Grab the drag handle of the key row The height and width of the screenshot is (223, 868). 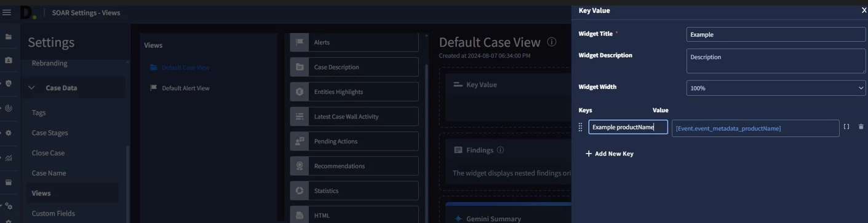tap(580, 127)
